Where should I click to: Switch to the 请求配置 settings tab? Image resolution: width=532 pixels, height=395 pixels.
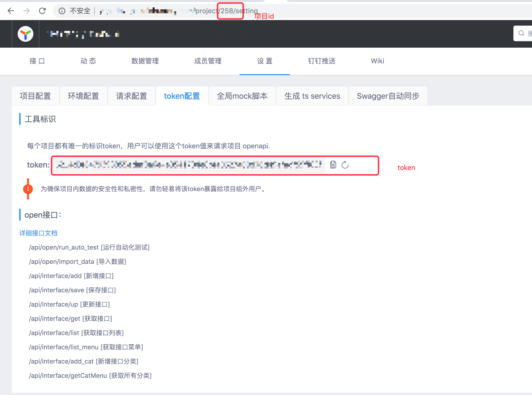[x=132, y=96]
